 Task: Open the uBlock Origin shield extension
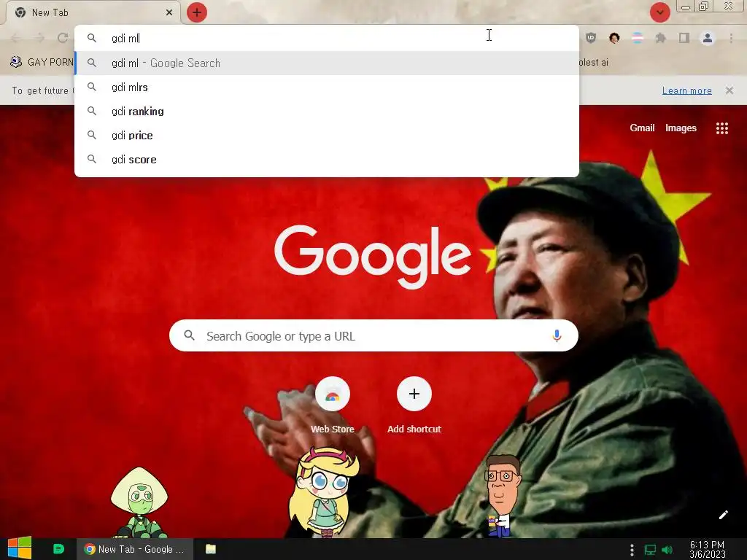click(591, 38)
